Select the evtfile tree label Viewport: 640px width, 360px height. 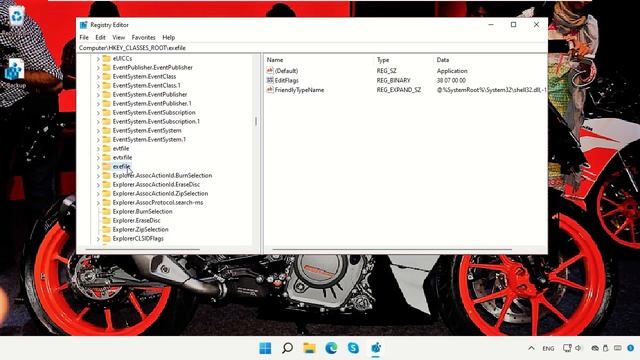pos(121,149)
